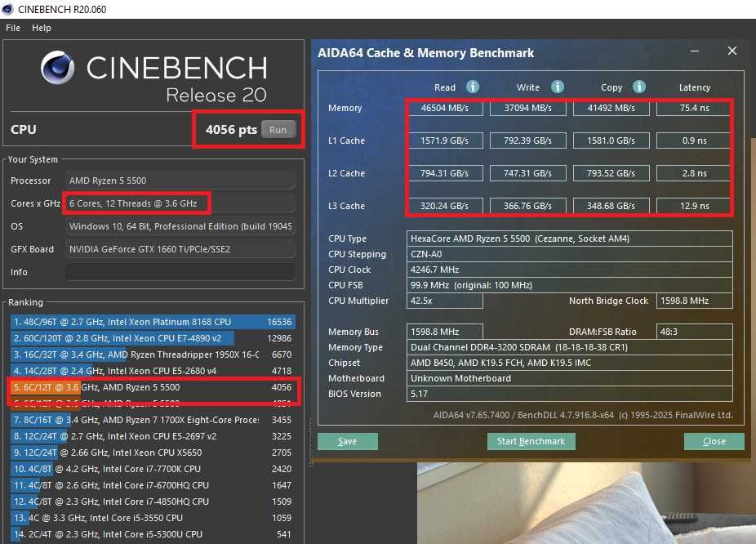
Task: Click the GFX Board field GTX 1660 Ti
Action: 180,249
